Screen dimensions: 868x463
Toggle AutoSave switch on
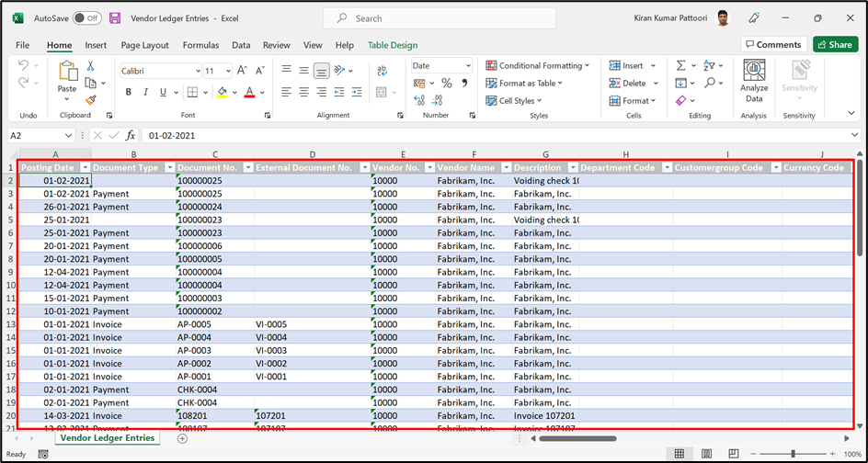86,18
